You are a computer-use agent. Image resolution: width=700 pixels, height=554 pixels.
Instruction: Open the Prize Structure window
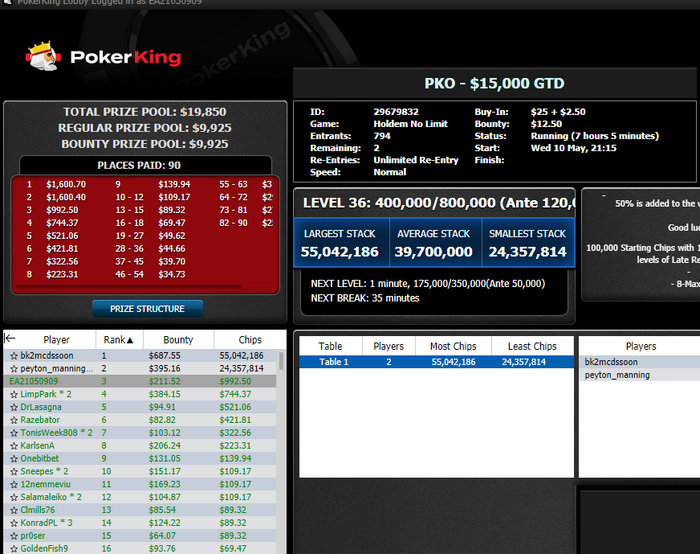[147, 309]
